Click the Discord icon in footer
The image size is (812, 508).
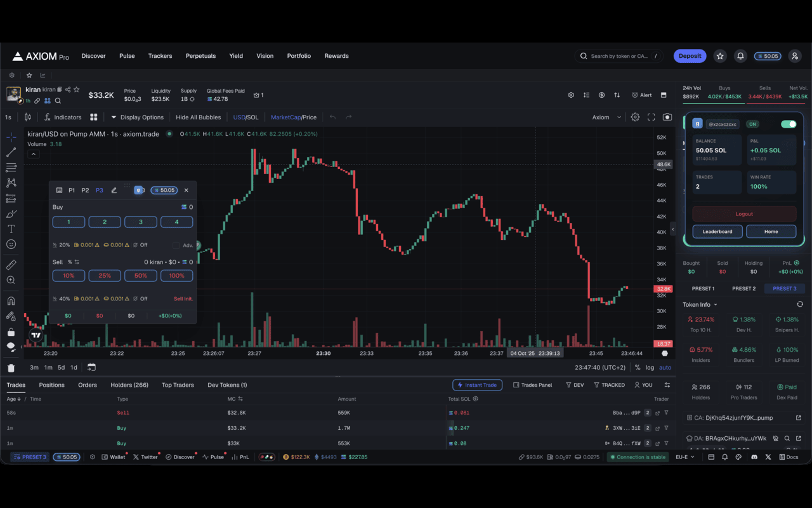tap(754, 457)
